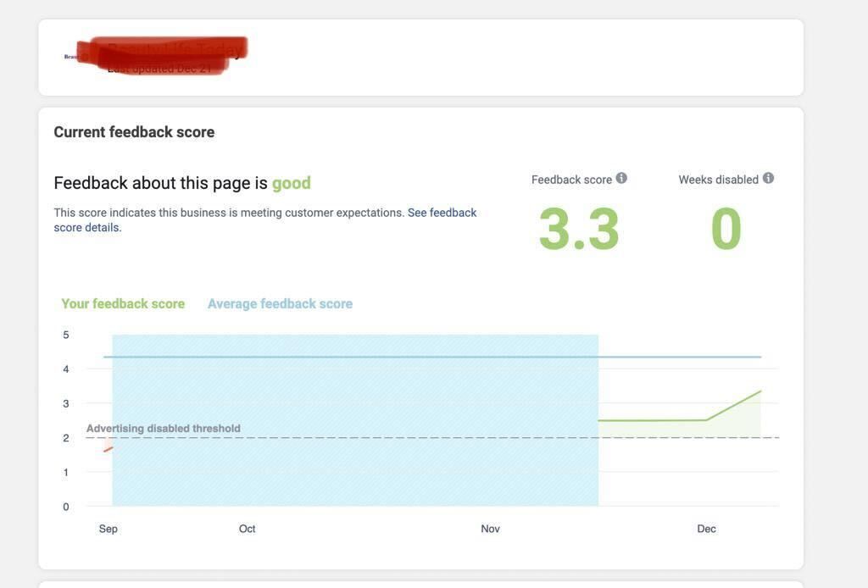Toggle the Your feedback score legend
This screenshot has height=588, width=868.
[123, 303]
